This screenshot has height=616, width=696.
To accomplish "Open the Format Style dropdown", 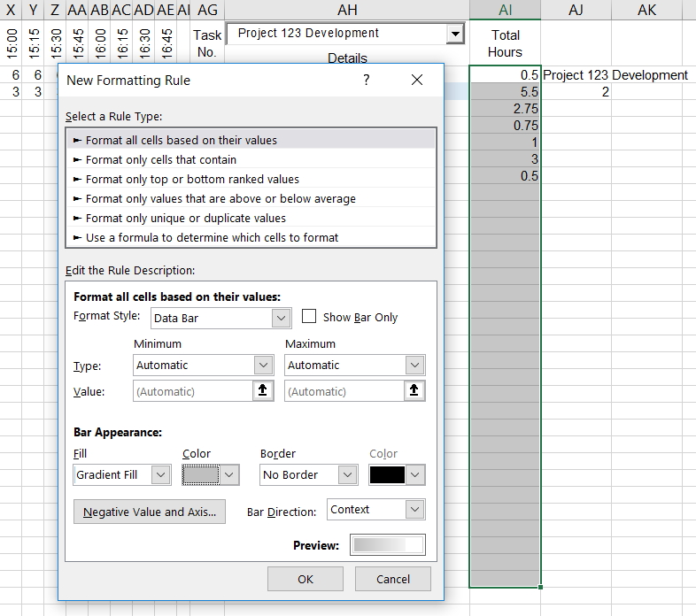I will (281, 319).
